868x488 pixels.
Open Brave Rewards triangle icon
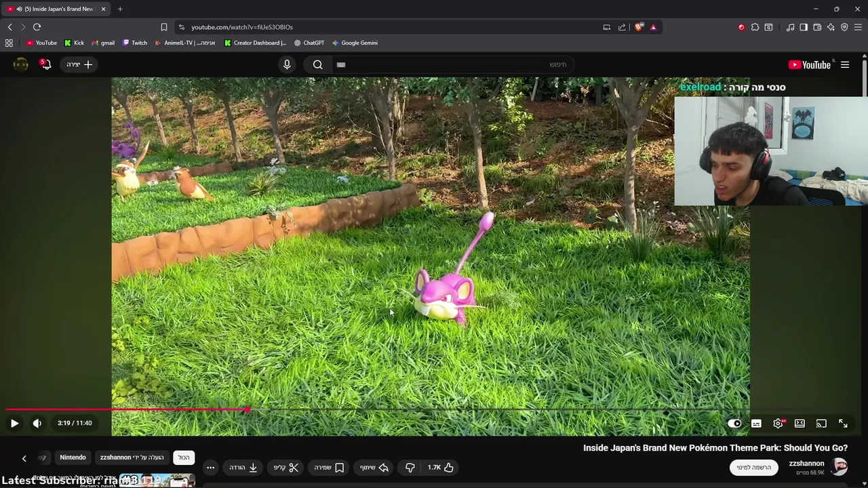(653, 27)
